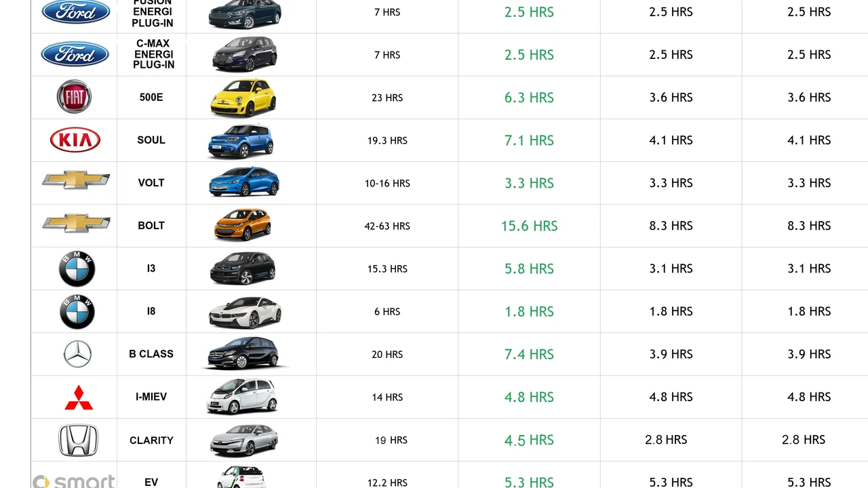Click the Ford logo in the C-Max Energi row
Image resolution: width=868 pixels, height=488 pixels.
[x=75, y=54]
